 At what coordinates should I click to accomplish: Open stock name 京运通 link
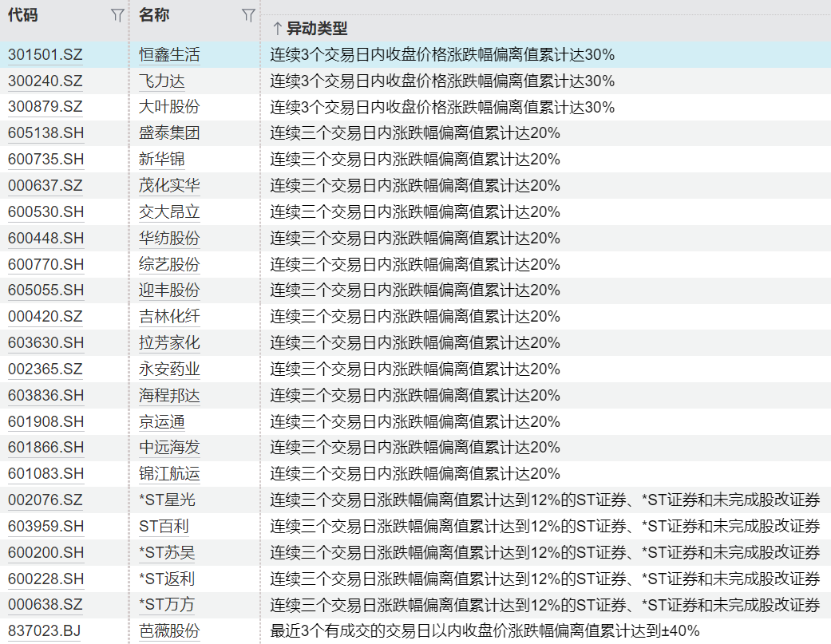(x=161, y=421)
